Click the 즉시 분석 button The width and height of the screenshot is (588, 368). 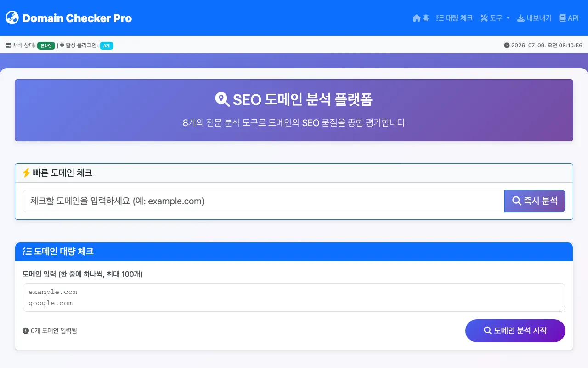pos(535,201)
